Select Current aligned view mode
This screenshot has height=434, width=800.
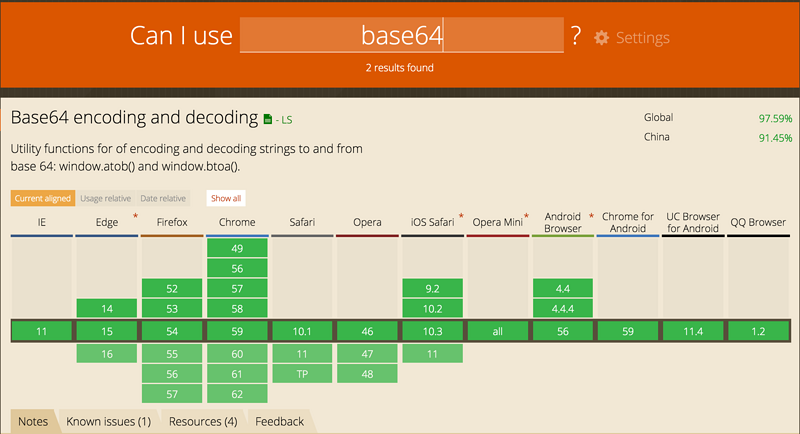[43, 198]
